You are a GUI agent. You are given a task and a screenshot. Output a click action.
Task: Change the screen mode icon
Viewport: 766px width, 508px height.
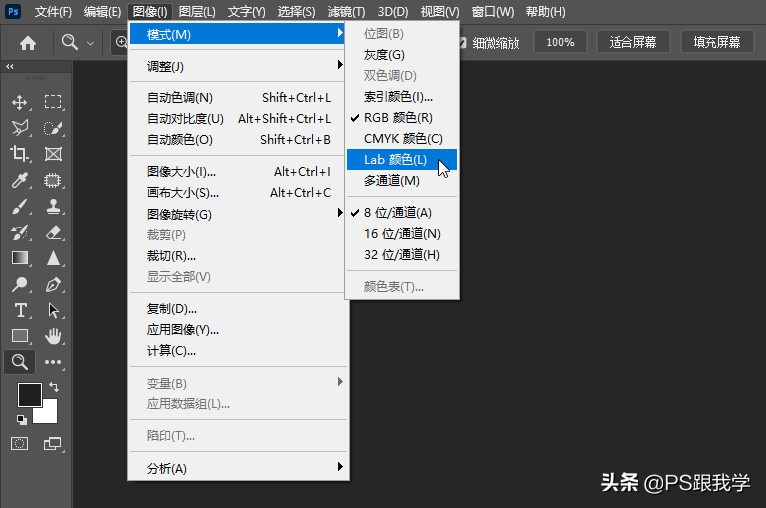tap(53, 444)
